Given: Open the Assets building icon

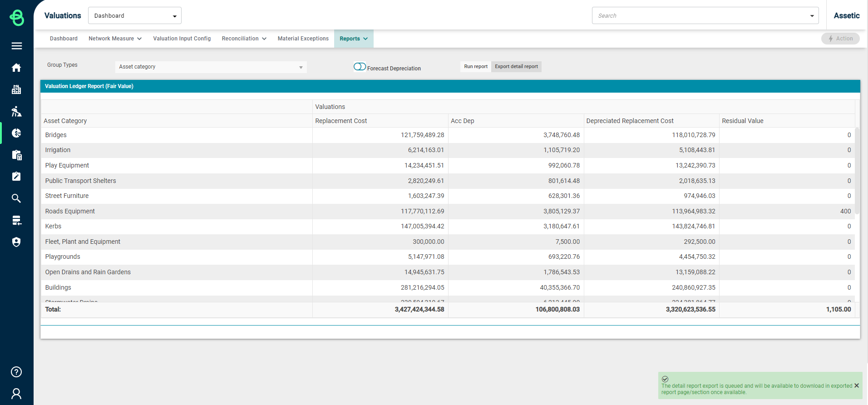Looking at the screenshot, I should 17,89.
